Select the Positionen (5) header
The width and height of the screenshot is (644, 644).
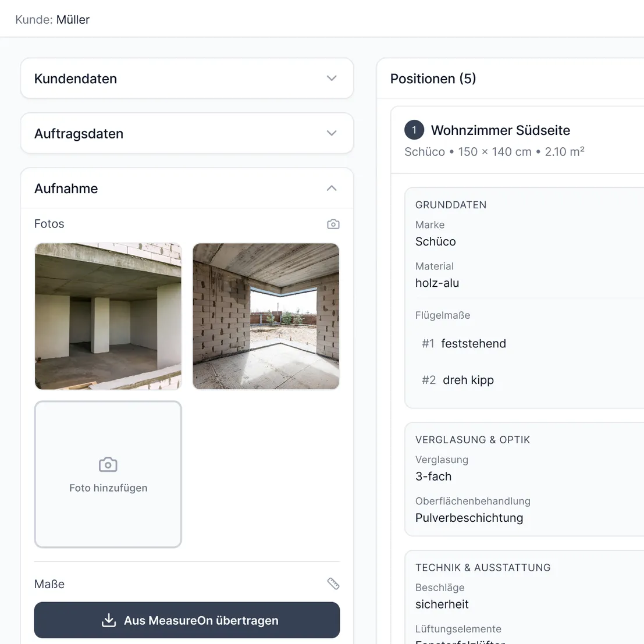[433, 79]
